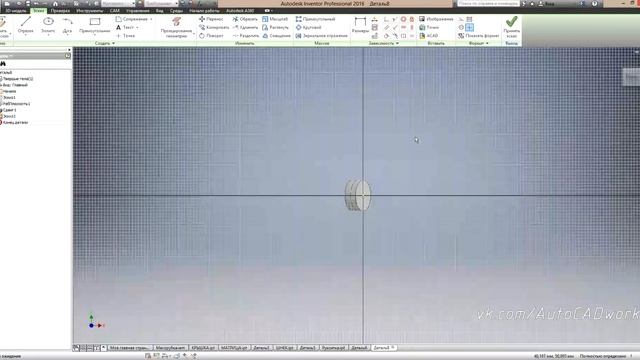This screenshot has width=640, height=360.
Task: Open the Среды ribbon tab
Action: click(176, 11)
